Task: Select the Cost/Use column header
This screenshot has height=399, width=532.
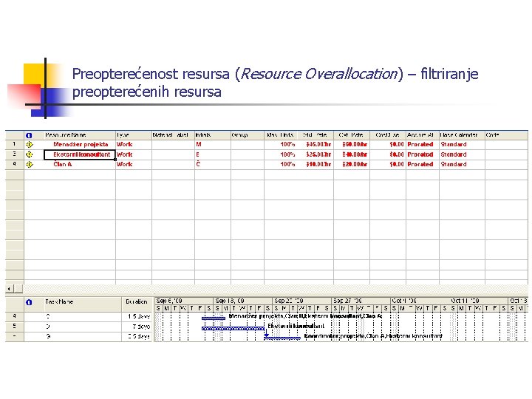Action: pyautogui.click(x=388, y=135)
